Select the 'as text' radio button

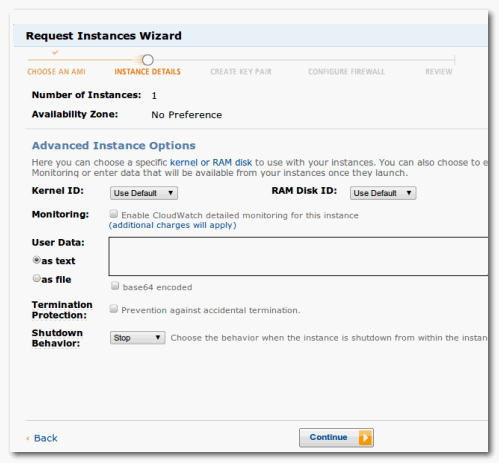(36, 260)
